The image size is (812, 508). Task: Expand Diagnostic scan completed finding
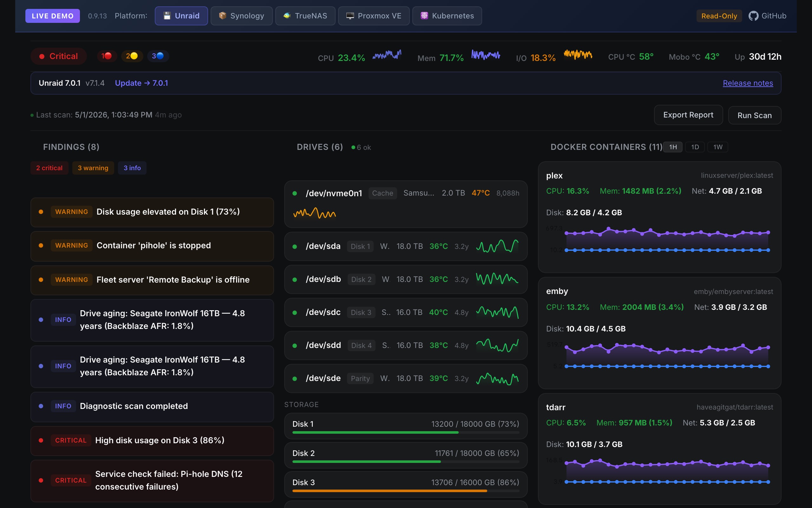click(152, 406)
